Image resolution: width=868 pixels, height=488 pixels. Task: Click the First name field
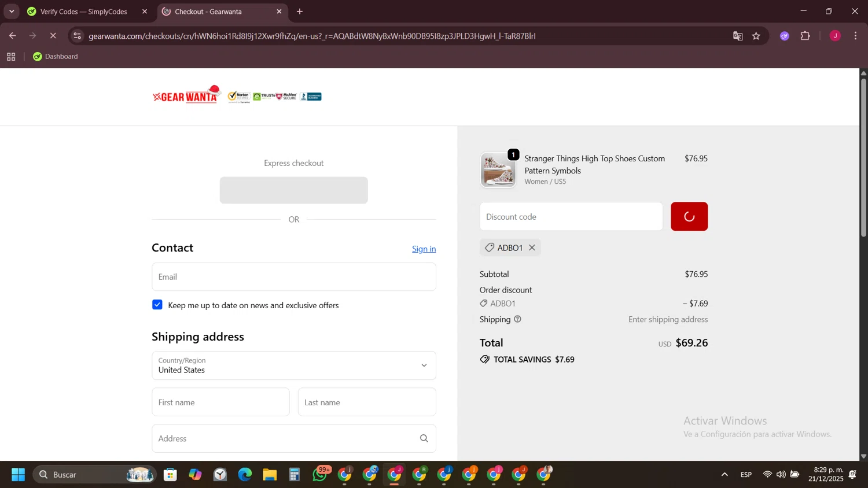pos(220,402)
